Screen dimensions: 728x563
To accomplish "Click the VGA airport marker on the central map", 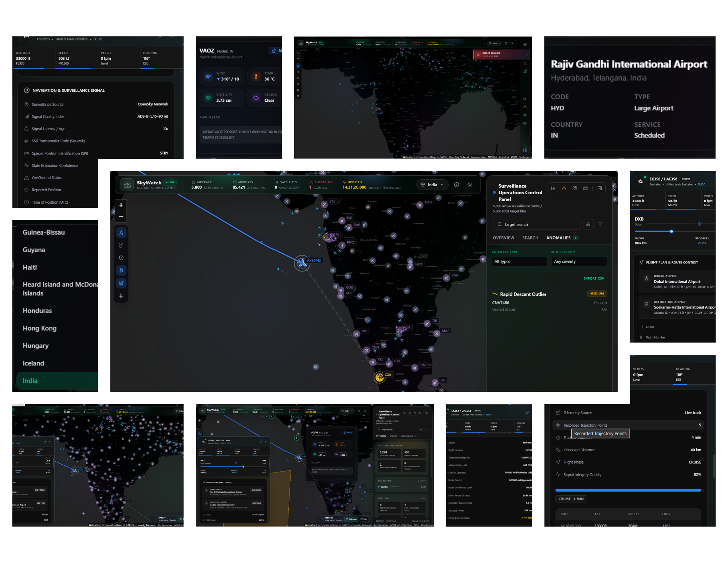I will coord(446,278).
